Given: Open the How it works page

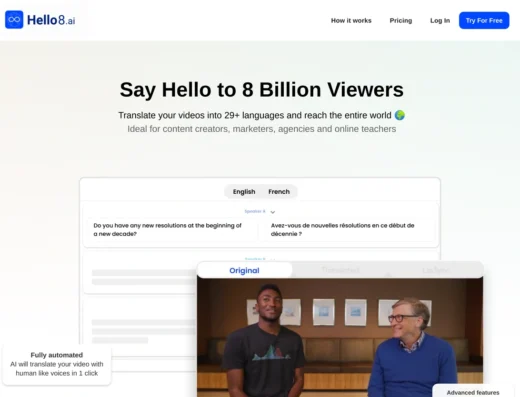Looking at the screenshot, I should [x=351, y=20].
